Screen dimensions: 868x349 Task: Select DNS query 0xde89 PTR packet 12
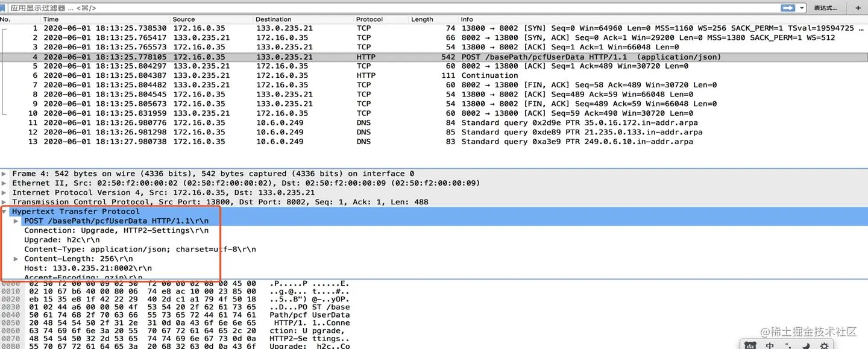(434, 132)
